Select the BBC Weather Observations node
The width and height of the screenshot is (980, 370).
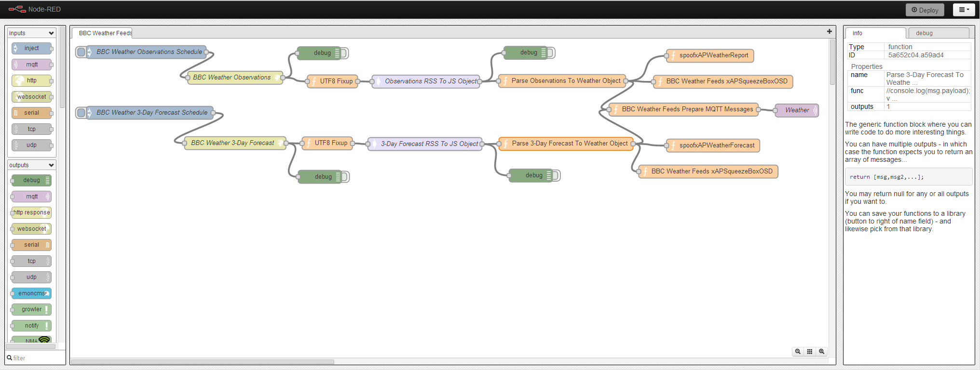click(x=235, y=78)
